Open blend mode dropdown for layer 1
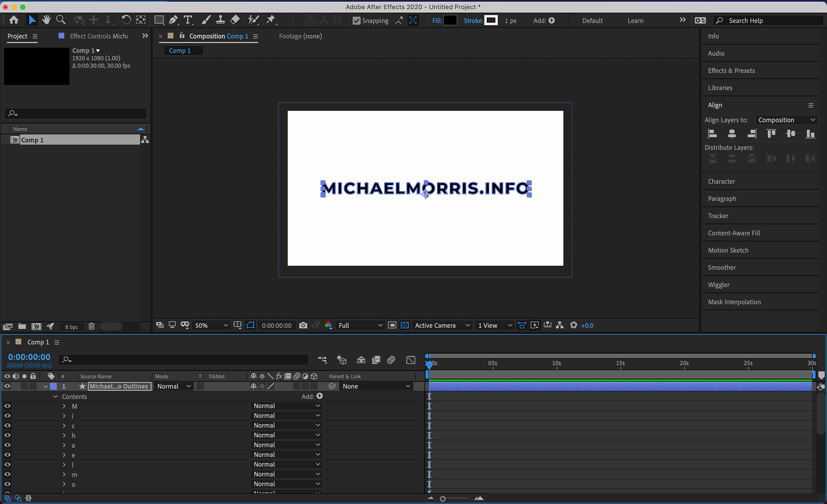The image size is (827, 504). coord(174,387)
